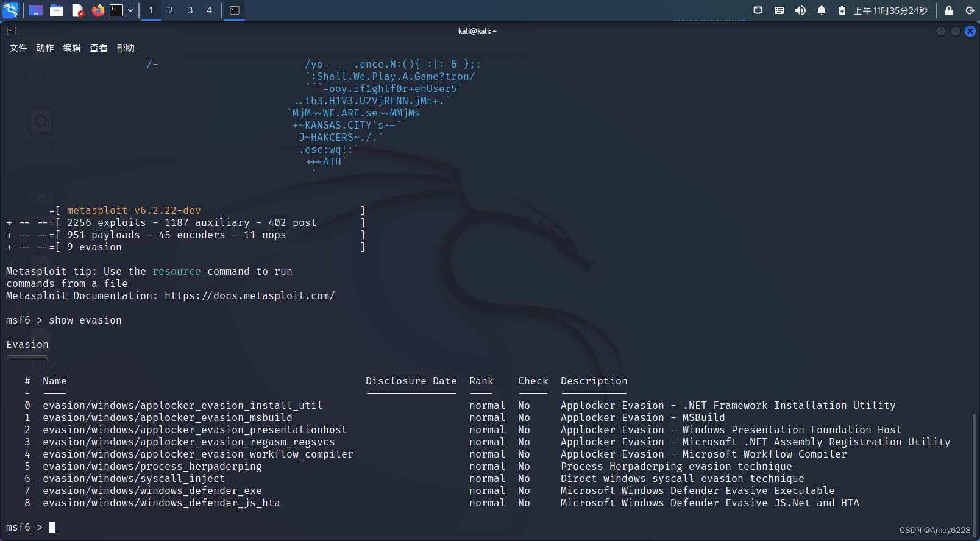Click the Check column header
This screenshot has height=541, width=980.
click(x=533, y=381)
